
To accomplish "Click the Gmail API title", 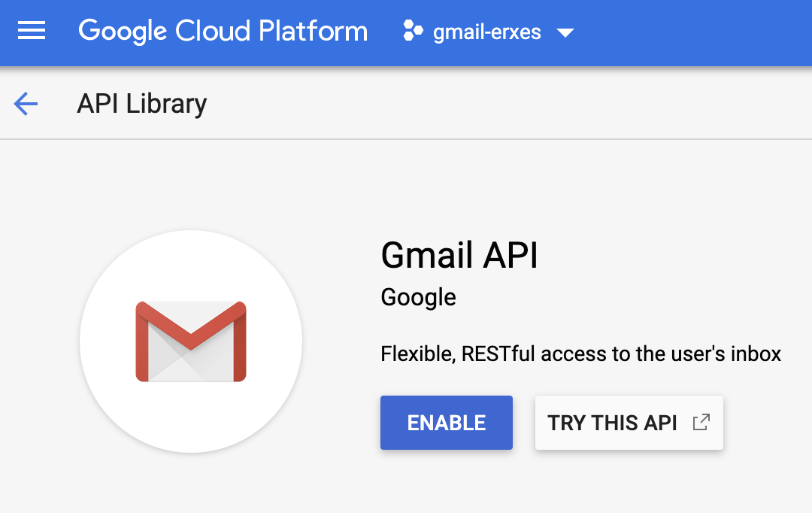I will click(459, 255).
